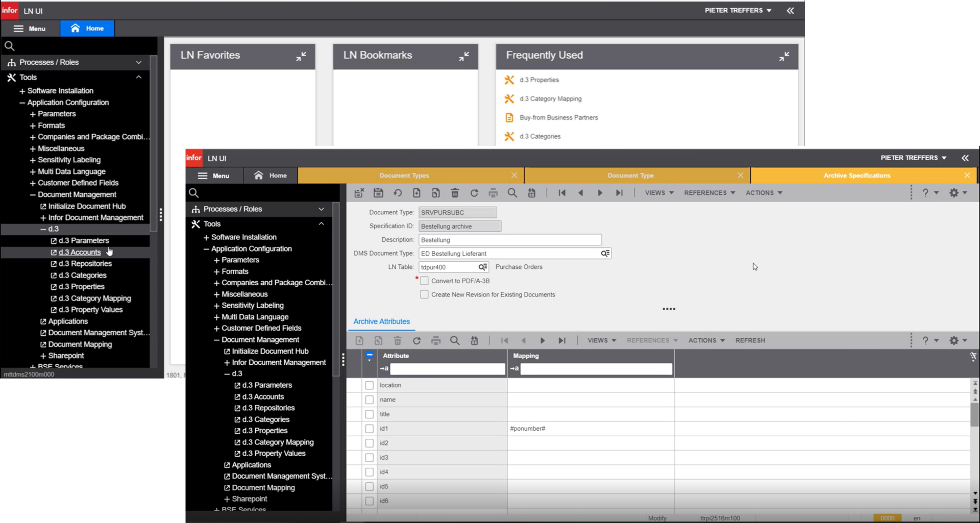Enable Convert to PDF/A-3B
Screen dimensions: 980x523
pos(424,280)
